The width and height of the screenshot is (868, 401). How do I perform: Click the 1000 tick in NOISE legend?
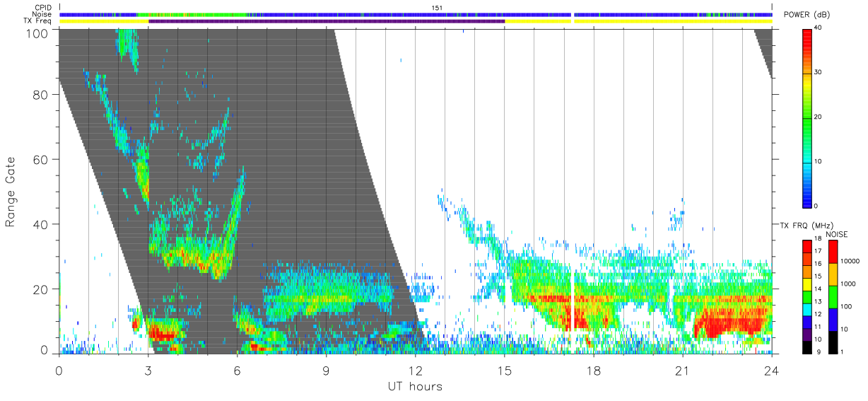coord(847,284)
